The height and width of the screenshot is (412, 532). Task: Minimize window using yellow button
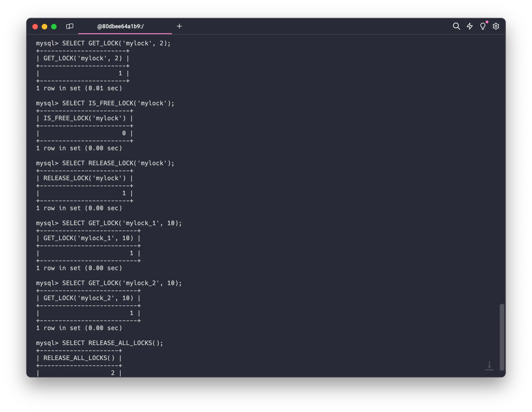[44, 26]
